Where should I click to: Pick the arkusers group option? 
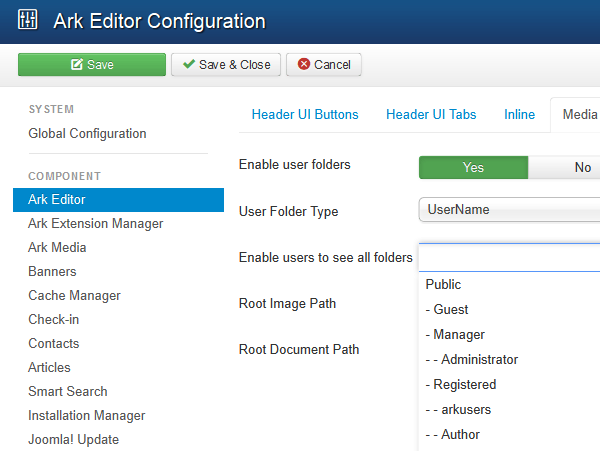pyautogui.click(x=459, y=410)
